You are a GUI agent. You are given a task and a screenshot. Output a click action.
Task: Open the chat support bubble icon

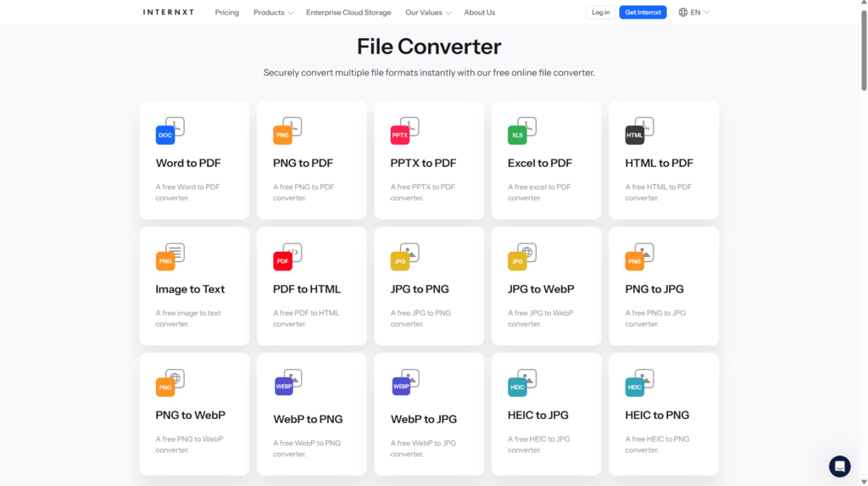840,466
